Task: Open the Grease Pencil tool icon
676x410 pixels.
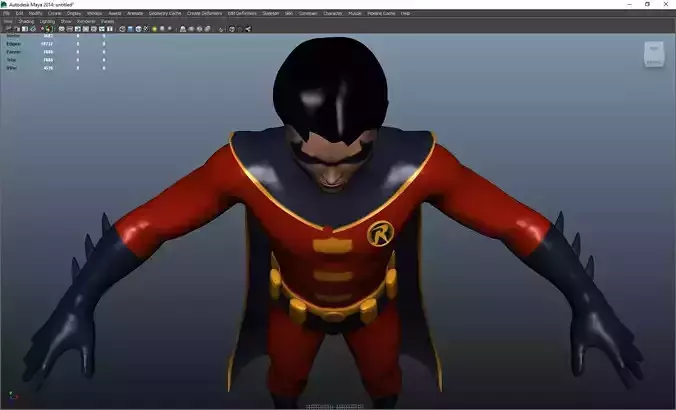Action: pos(49,29)
